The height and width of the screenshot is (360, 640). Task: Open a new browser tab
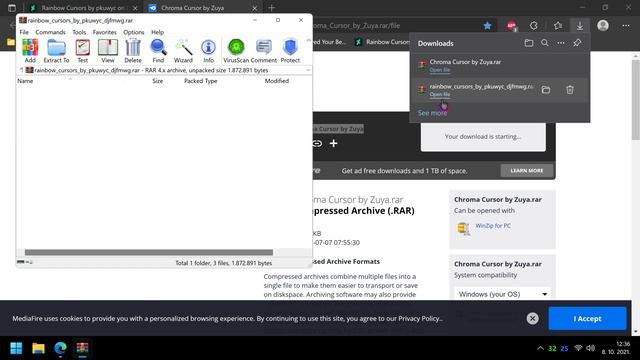click(271, 8)
